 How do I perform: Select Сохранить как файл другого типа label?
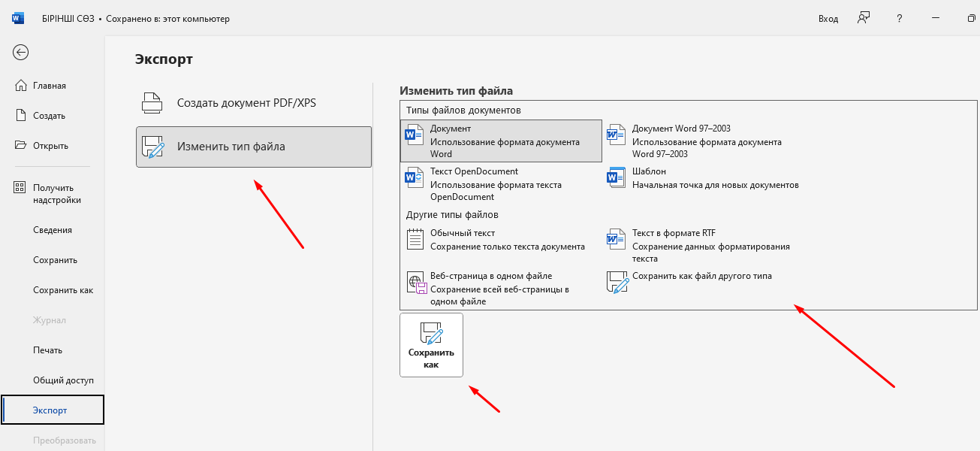702,276
